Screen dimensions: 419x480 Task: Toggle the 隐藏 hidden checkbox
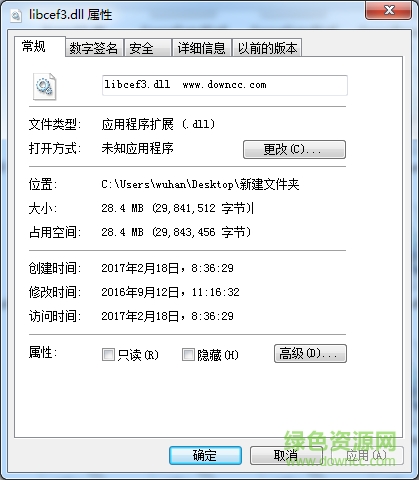tap(188, 355)
